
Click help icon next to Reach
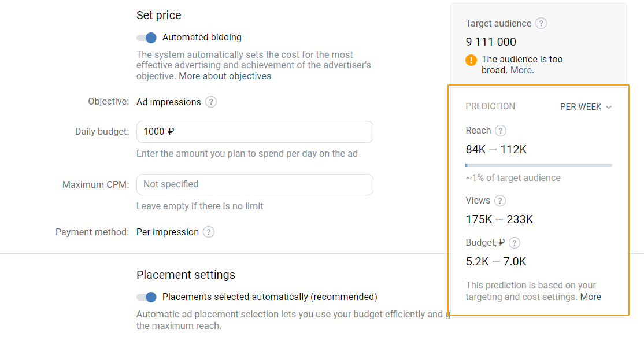500,131
